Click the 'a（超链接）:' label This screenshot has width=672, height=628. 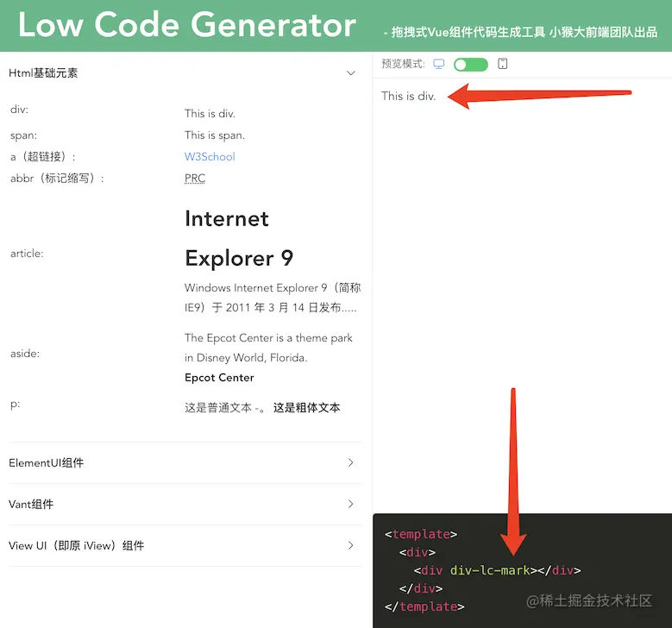[43, 156]
